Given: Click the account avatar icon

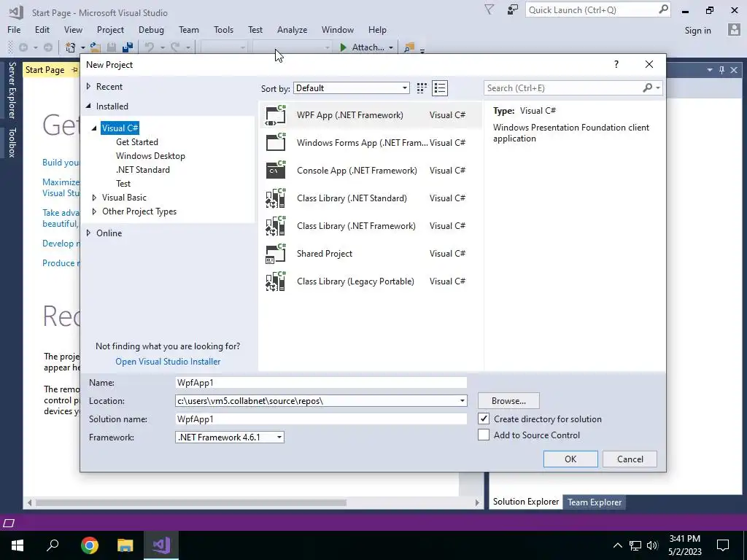Looking at the screenshot, I should pos(734,30).
